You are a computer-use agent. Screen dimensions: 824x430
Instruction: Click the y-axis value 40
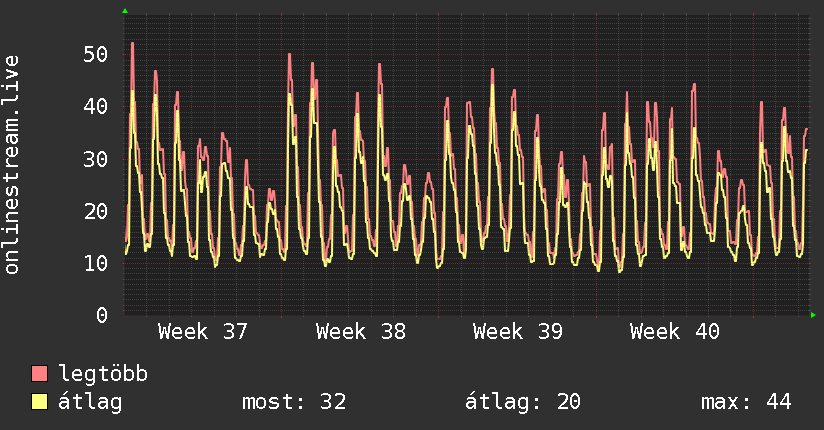click(x=96, y=107)
